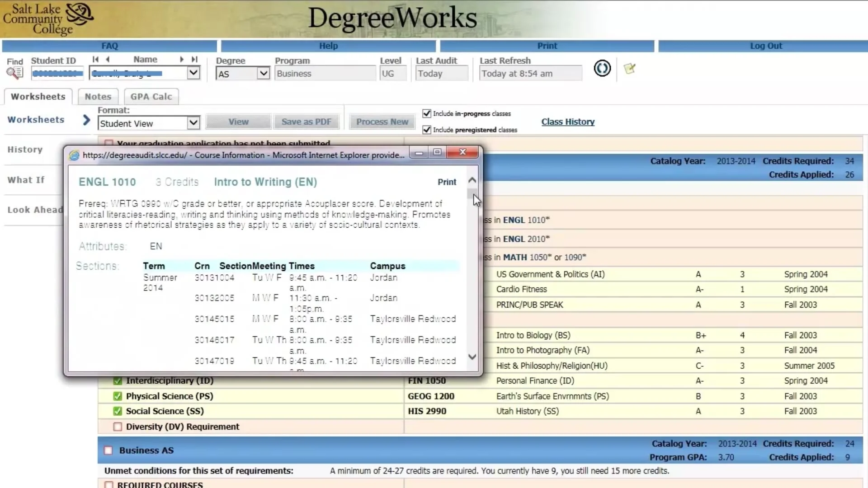This screenshot has height=488, width=868.
Task: Open the Degree dropdown showing AS
Action: (263, 73)
